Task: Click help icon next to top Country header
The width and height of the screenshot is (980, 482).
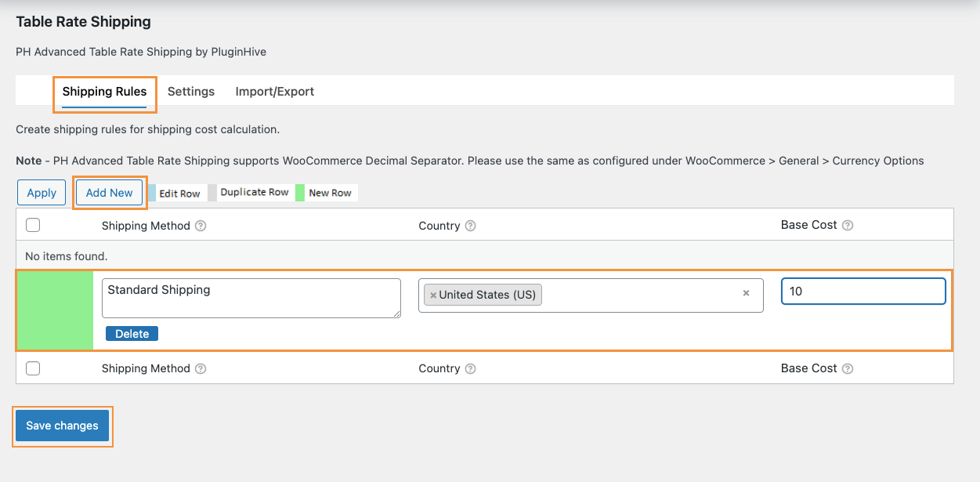Action: pyautogui.click(x=470, y=226)
